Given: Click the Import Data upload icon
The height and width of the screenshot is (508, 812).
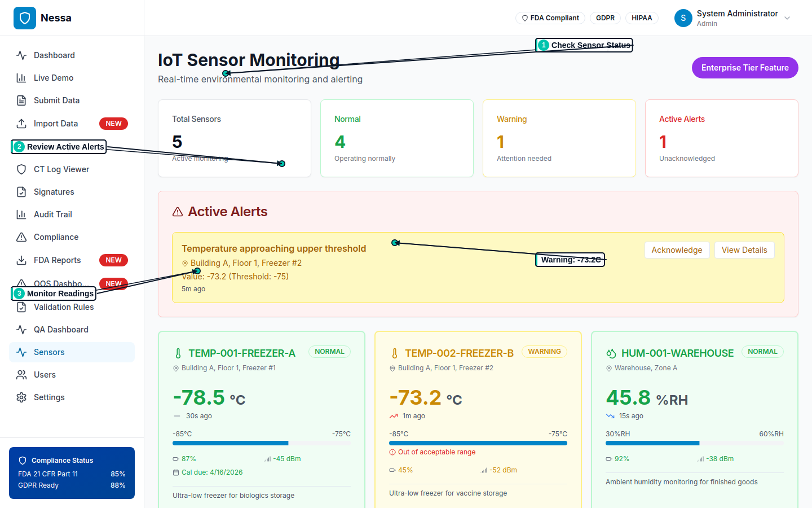Looking at the screenshot, I should click(x=21, y=123).
